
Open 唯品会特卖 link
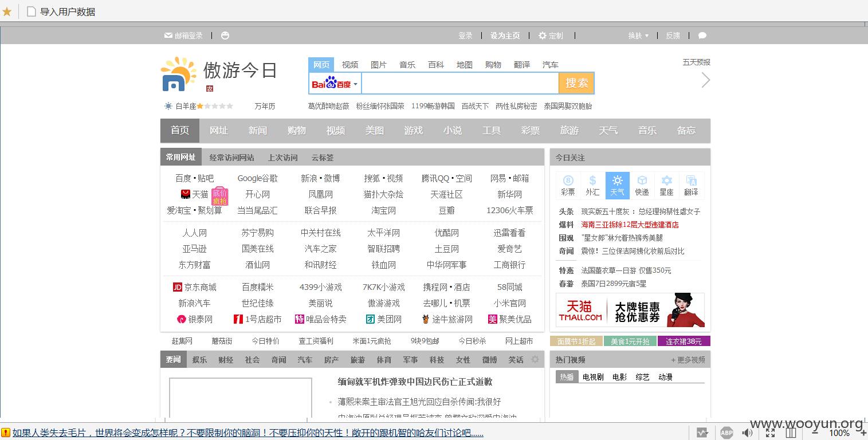320,319
